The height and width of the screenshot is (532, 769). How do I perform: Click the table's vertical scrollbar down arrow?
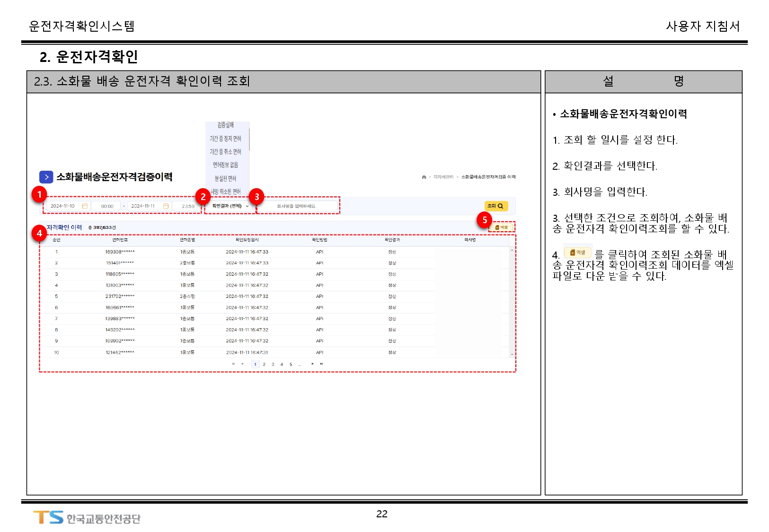512,354
